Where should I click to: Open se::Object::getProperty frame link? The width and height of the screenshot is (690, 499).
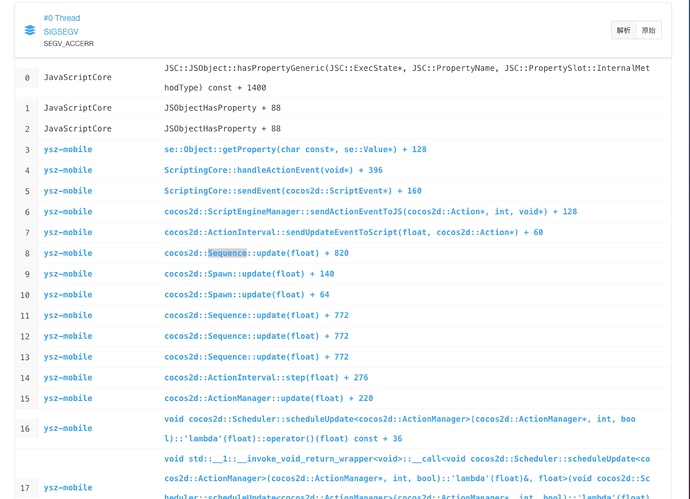(x=295, y=149)
